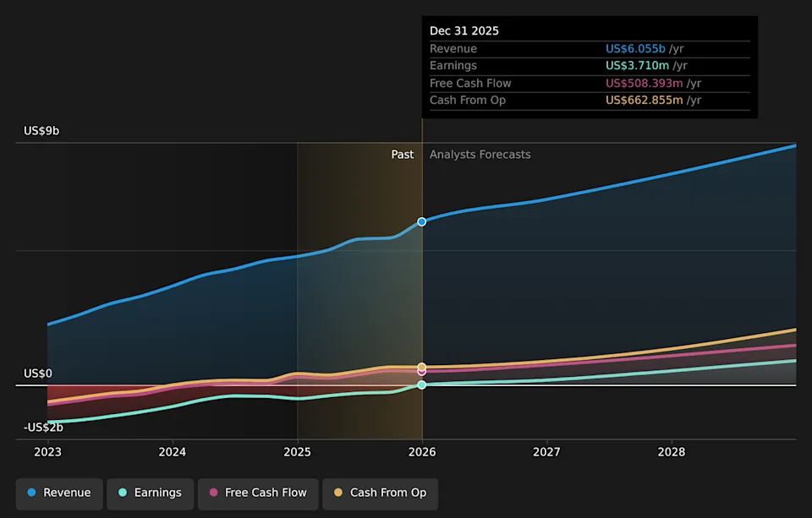The height and width of the screenshot is (518, 812).
Task: Click the Dec 31 2025 tooltip header
Action: (x=464, y=30)
